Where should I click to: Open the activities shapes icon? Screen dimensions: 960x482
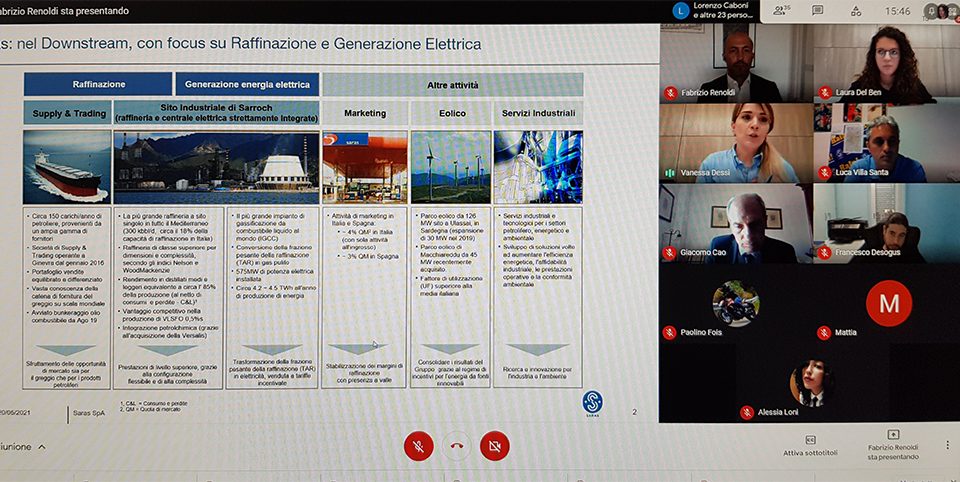click(856, 11)
